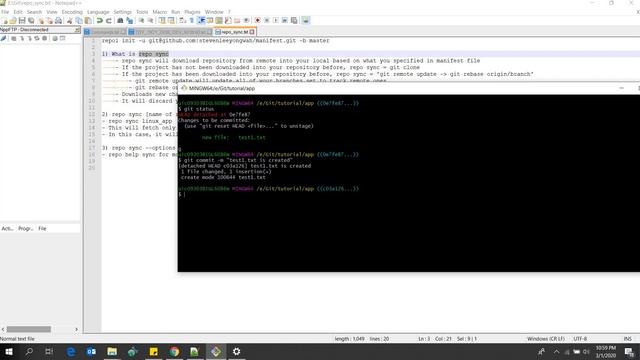Zoom out using toolbar magnifier

pos(150,20)
